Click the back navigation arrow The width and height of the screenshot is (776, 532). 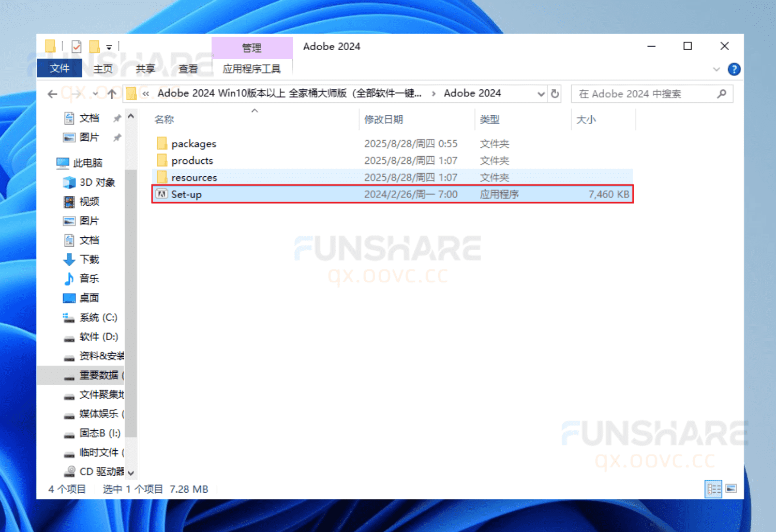click(52, 94)
